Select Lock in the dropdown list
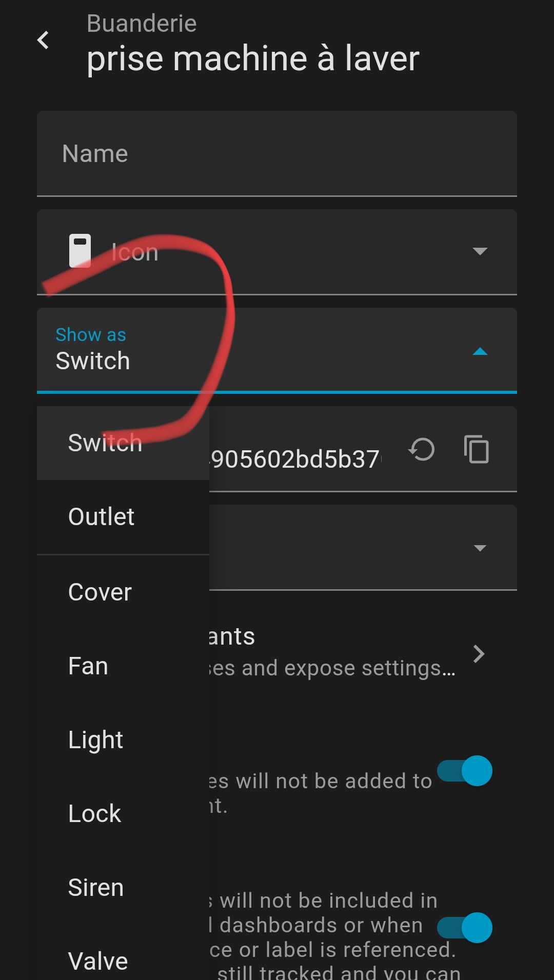 coord(123,814)
